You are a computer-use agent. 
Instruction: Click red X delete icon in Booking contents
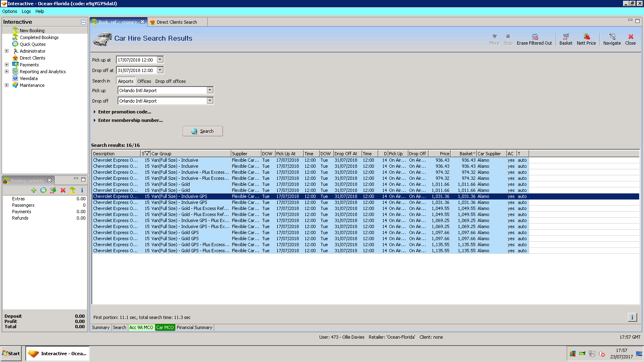point(63,190)
